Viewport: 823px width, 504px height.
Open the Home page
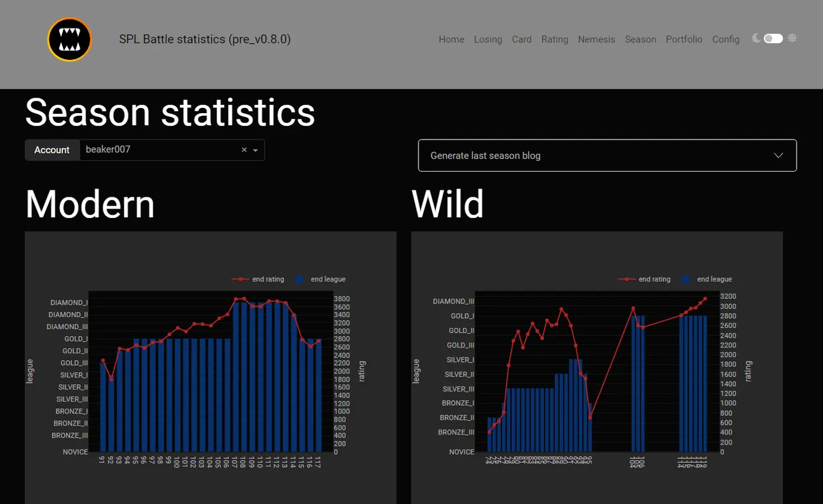coord(451,39)
